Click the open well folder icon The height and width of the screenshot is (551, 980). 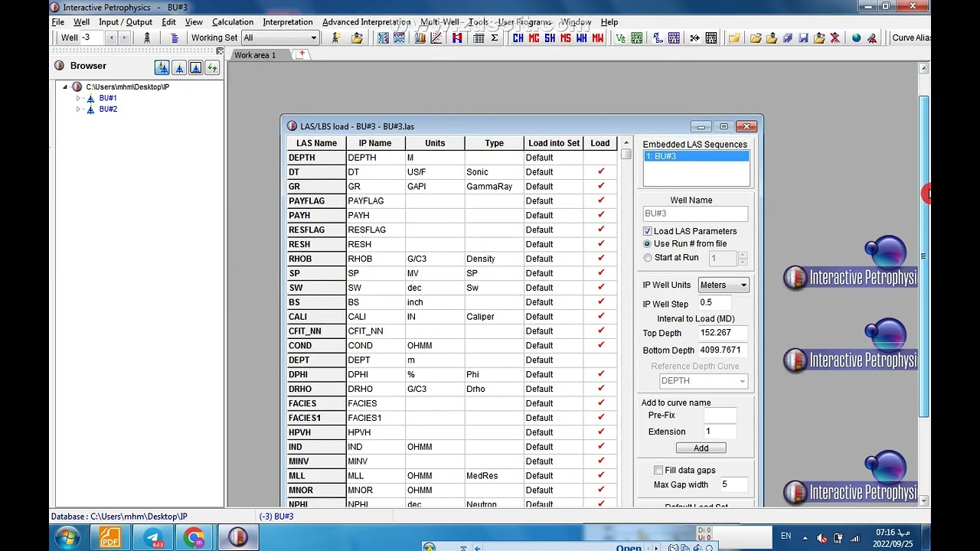358,37
